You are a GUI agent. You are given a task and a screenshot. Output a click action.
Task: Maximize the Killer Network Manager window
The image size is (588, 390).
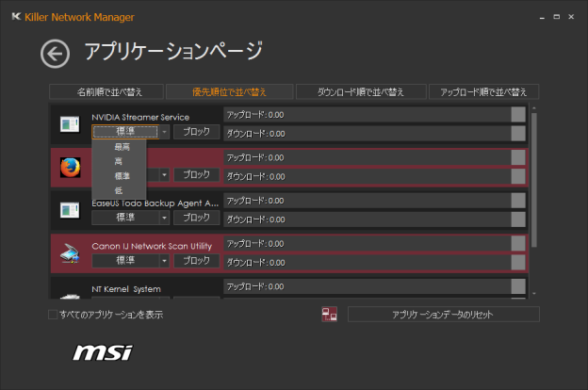point(557,17)
